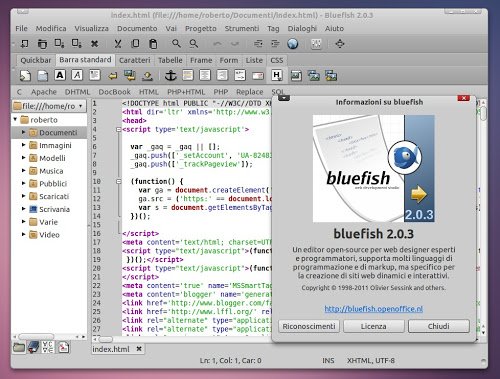Collapse the roberto folder tree

pos(15,119)
